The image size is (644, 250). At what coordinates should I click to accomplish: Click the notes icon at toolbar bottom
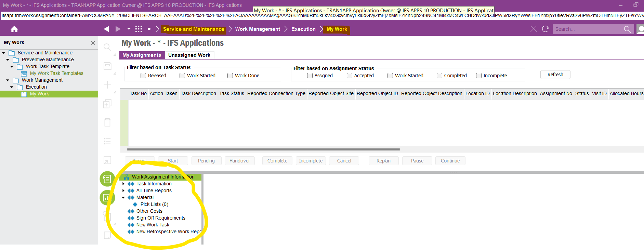[x=107, y=235]
